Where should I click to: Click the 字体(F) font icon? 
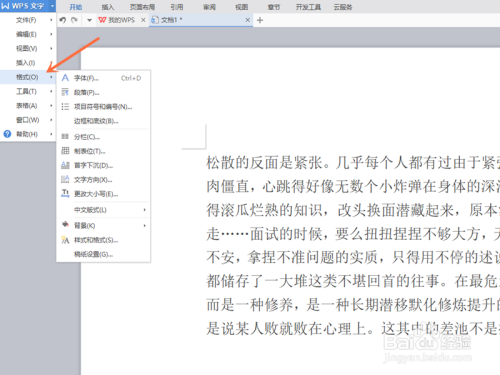(x=65, y=78)
